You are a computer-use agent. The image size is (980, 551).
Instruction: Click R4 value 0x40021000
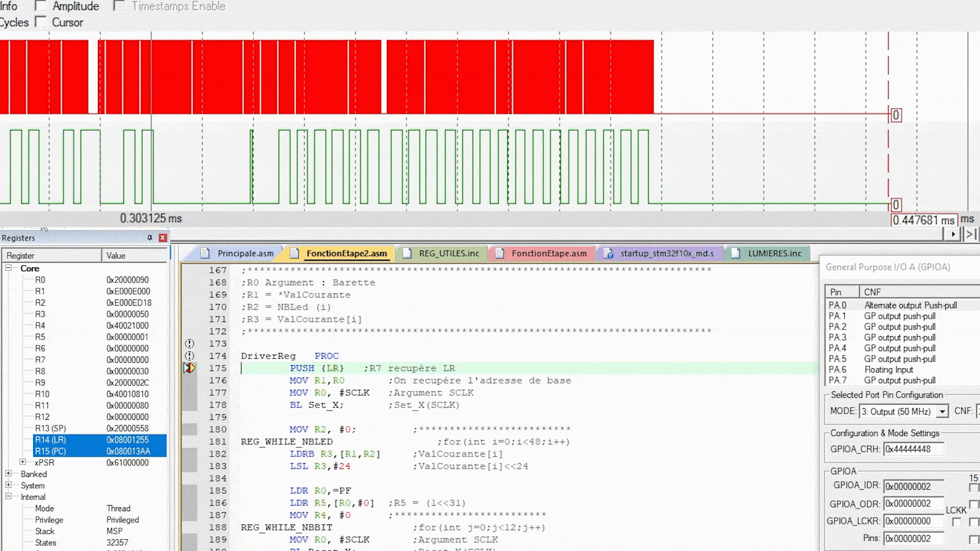click(128, 325)
